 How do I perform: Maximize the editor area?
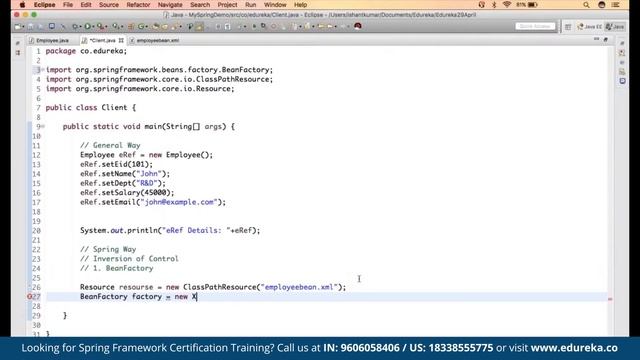606,39
